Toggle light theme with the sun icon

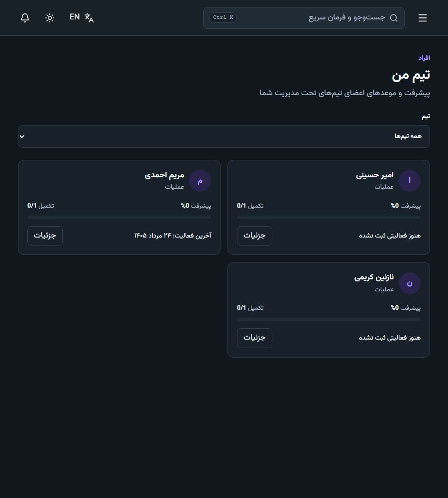(50, 18)
